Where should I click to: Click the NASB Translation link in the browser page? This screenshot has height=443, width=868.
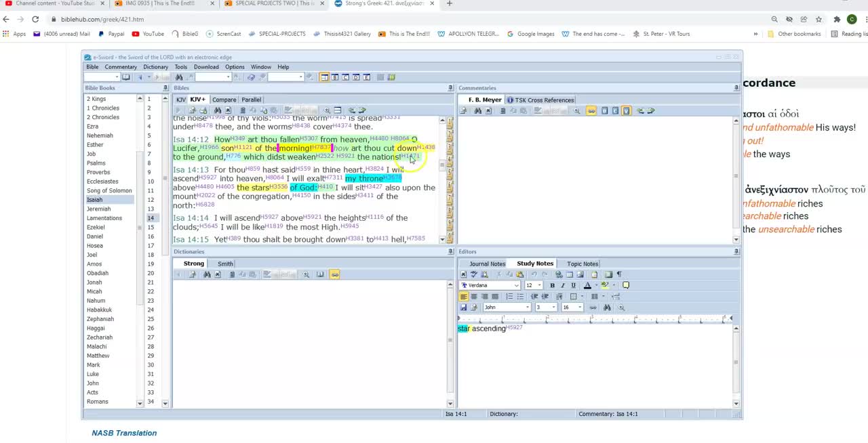pos(124,433)
